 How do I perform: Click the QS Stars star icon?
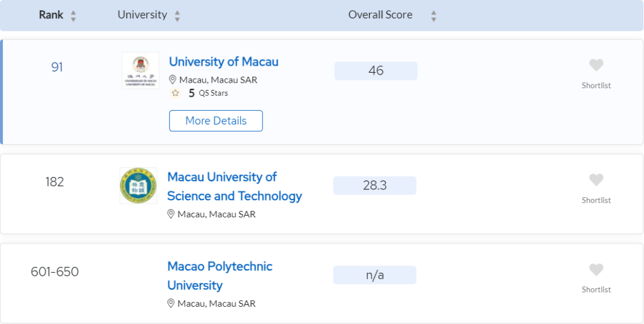pyautogui.click(x=175, y=93)
